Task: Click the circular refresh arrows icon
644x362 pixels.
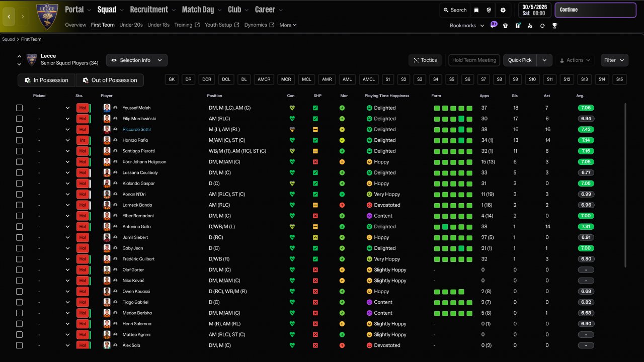Action: click(542, 26)
